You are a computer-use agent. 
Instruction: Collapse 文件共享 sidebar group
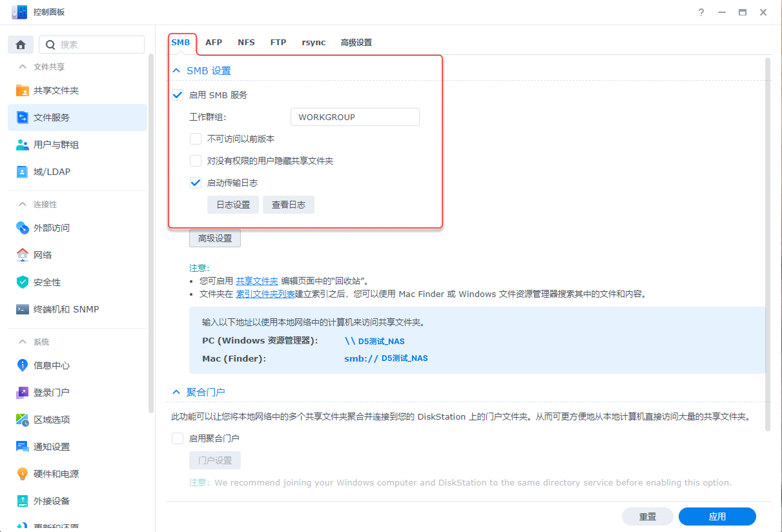point(23,66)
